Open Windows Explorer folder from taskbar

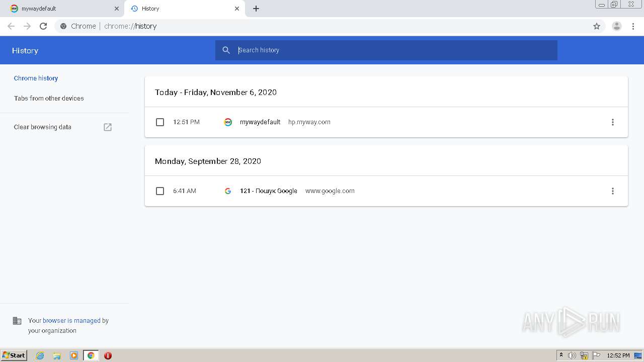pyautogui.click(x=57, y=355)
